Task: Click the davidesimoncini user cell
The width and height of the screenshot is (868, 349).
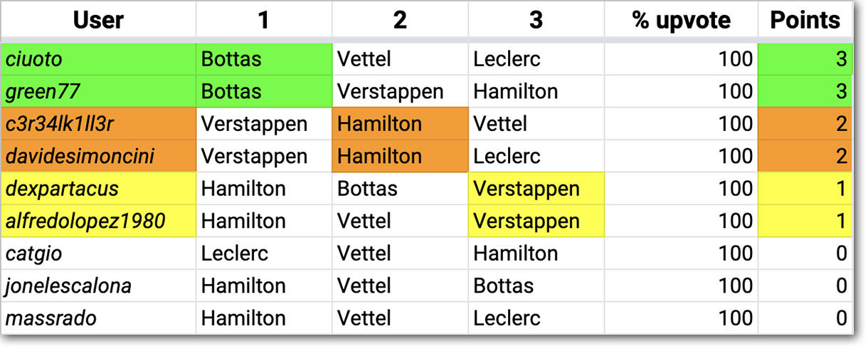Action: pos(99,156)
